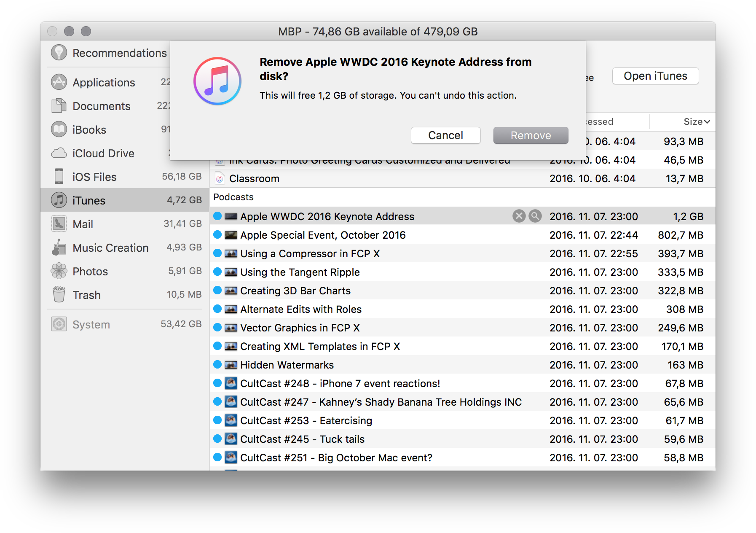This screenshot has width=756, height=533.
Task: Select Using the Tangent Ripple podcast
Action: [x=462, y=272]
